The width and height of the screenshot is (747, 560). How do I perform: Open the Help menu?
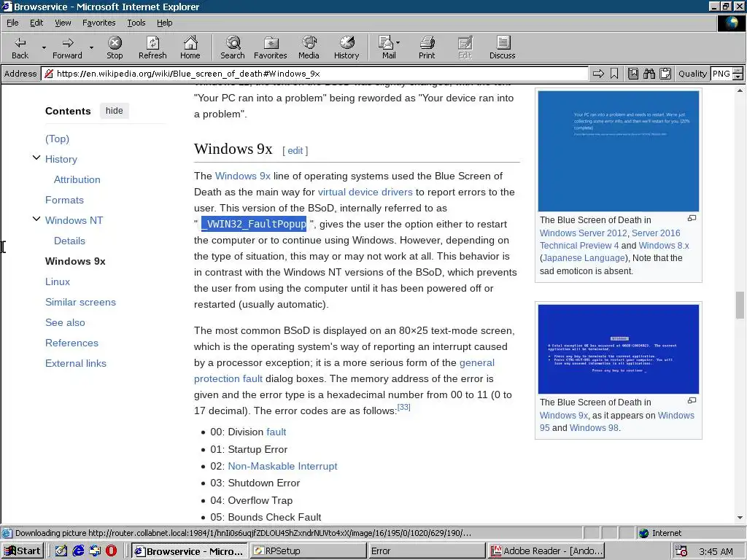[164, 23]
